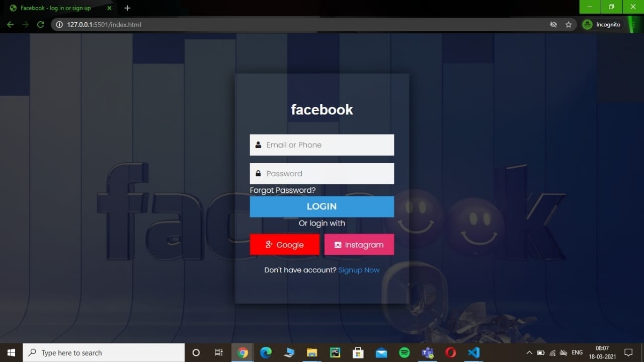Click the Forgot Password? link
The image size is (644, 362).
coord(283,190)
